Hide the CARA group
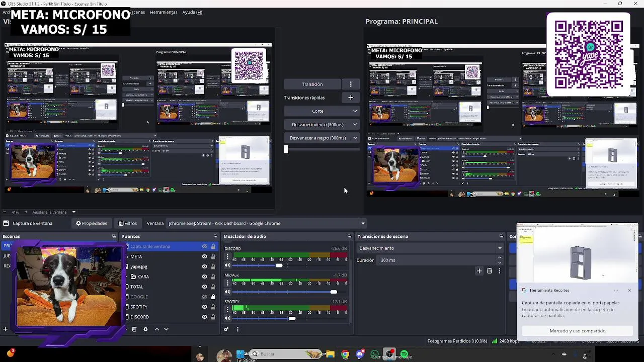The image size is (644, 362). 204,277
